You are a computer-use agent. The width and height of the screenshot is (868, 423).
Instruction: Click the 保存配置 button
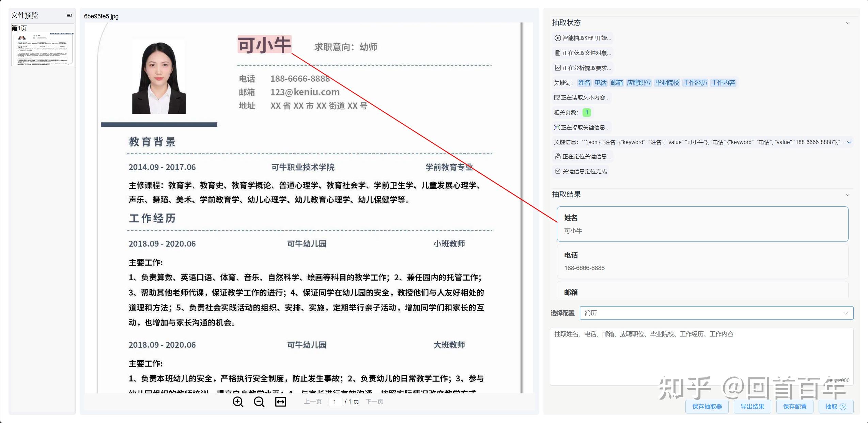794,406
